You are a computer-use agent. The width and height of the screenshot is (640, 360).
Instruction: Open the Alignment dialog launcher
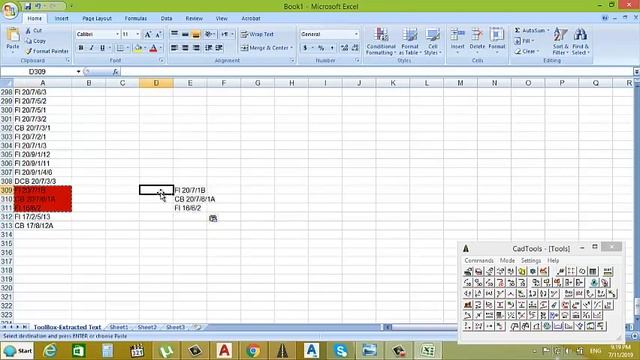click(292, 60)
